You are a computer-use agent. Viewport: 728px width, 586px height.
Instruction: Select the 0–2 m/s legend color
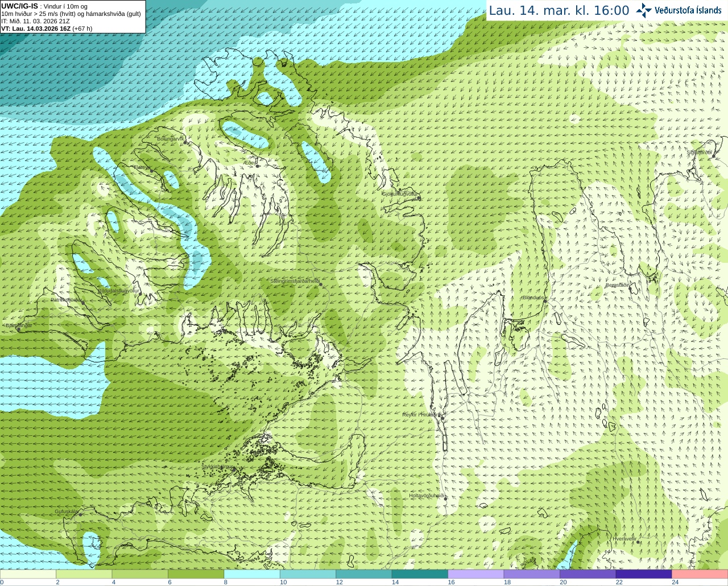[28, 574]
